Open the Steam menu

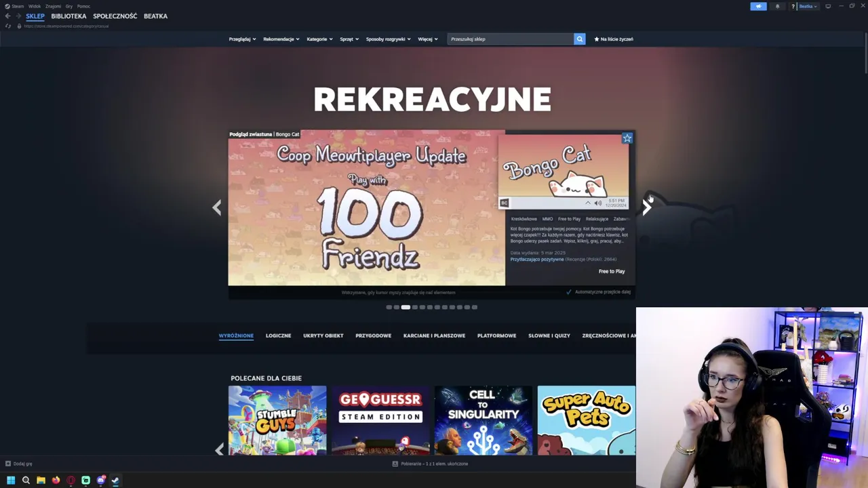18,6
